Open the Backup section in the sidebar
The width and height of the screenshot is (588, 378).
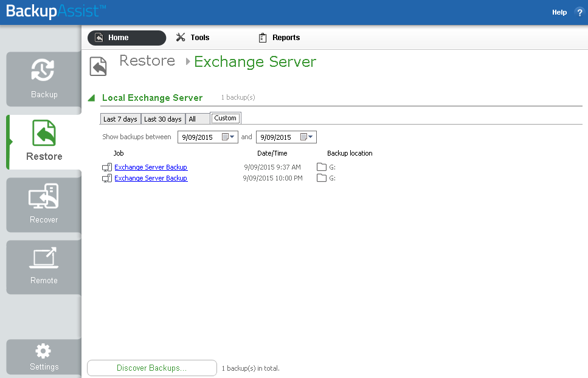(44, 79)
